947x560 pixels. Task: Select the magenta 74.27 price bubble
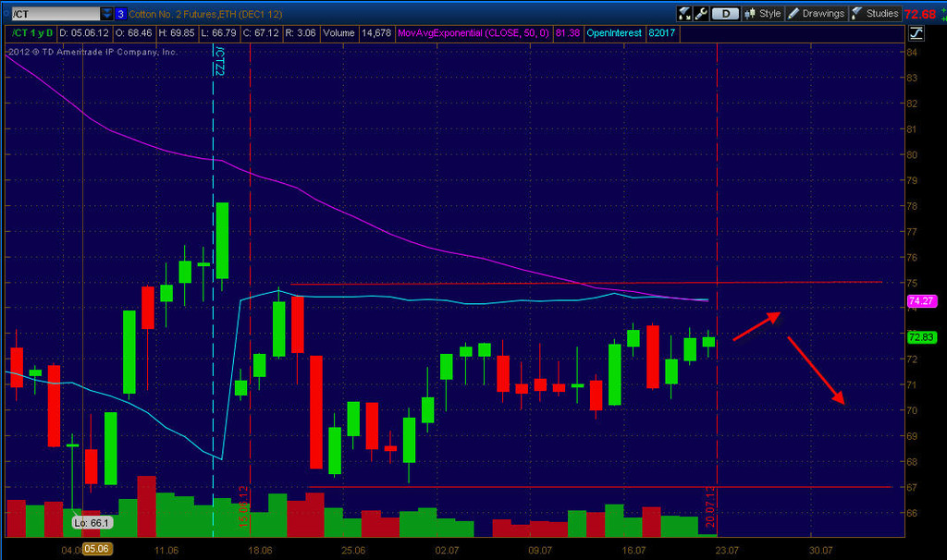click(x=922, y=300)
